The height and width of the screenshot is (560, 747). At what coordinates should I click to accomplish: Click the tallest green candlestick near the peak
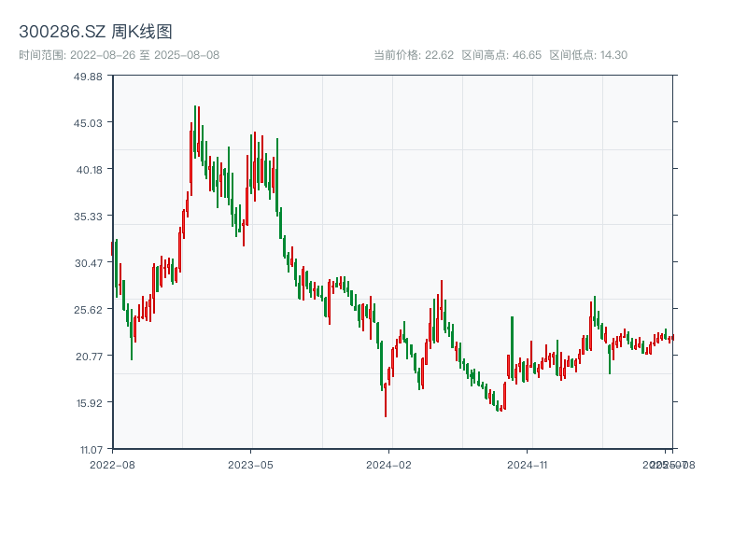(x=195, y=132)
